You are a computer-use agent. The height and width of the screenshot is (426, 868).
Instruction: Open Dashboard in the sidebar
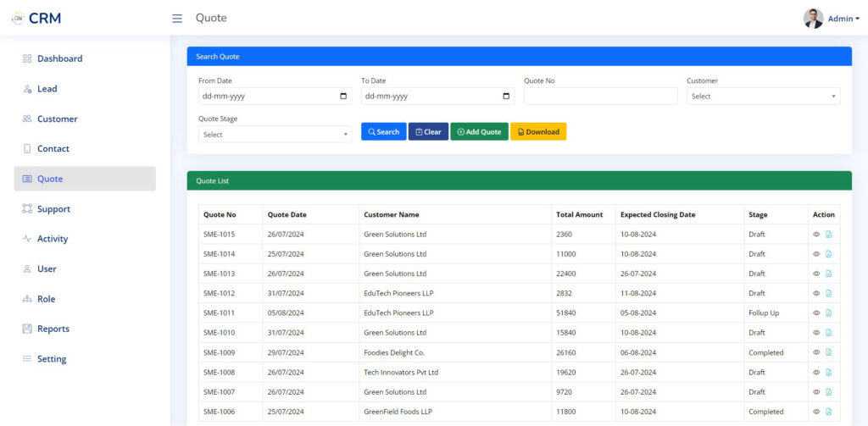click(85, 58)
